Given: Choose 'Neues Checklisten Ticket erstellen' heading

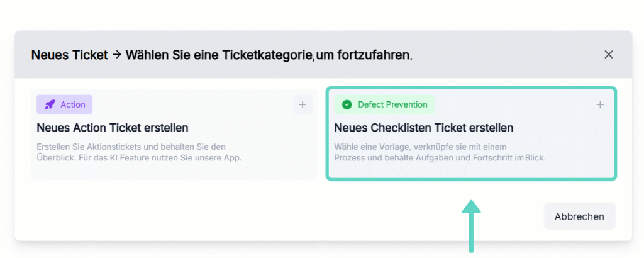Looking at the screenshot, I should click(424, 128).
